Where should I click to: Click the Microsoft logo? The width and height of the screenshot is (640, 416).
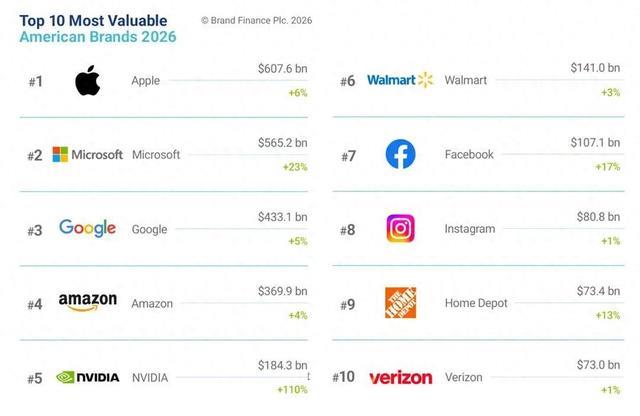point(87,155)
